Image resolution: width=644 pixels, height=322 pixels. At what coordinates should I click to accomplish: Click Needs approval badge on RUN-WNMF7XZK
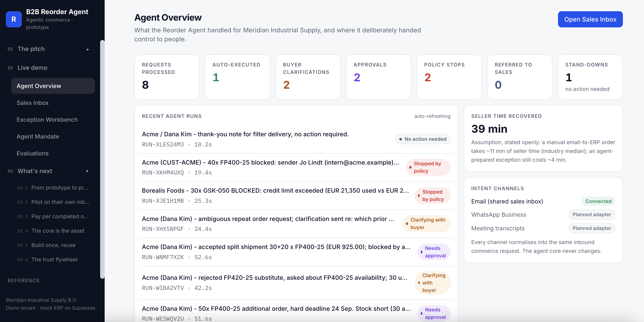click(434, 252)
